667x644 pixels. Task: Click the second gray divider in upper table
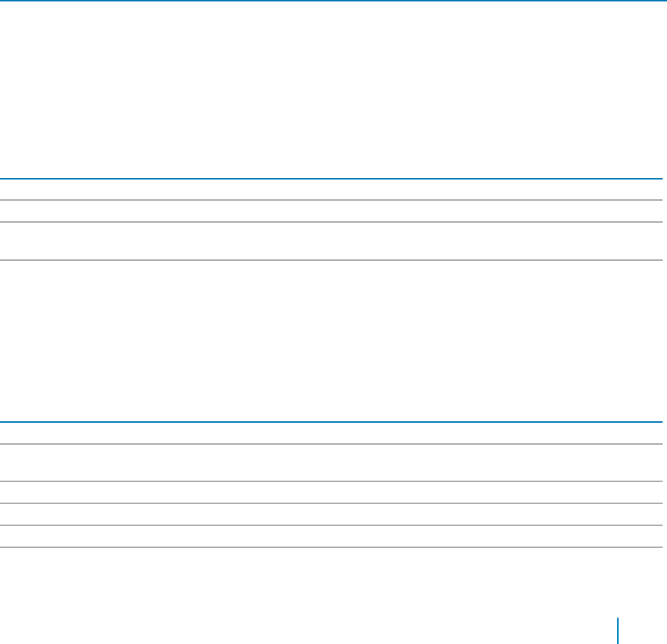pyautogui.click(x=331, y=222)
